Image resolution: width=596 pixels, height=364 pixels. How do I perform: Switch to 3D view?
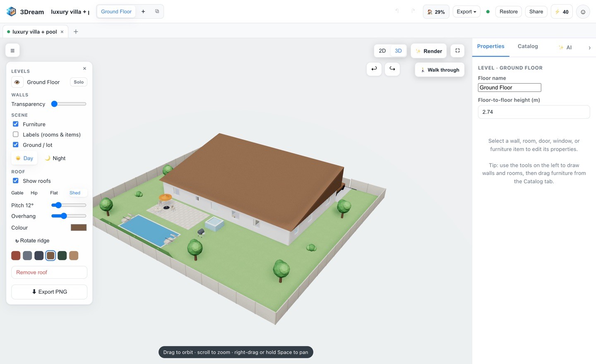coord(398,51)
